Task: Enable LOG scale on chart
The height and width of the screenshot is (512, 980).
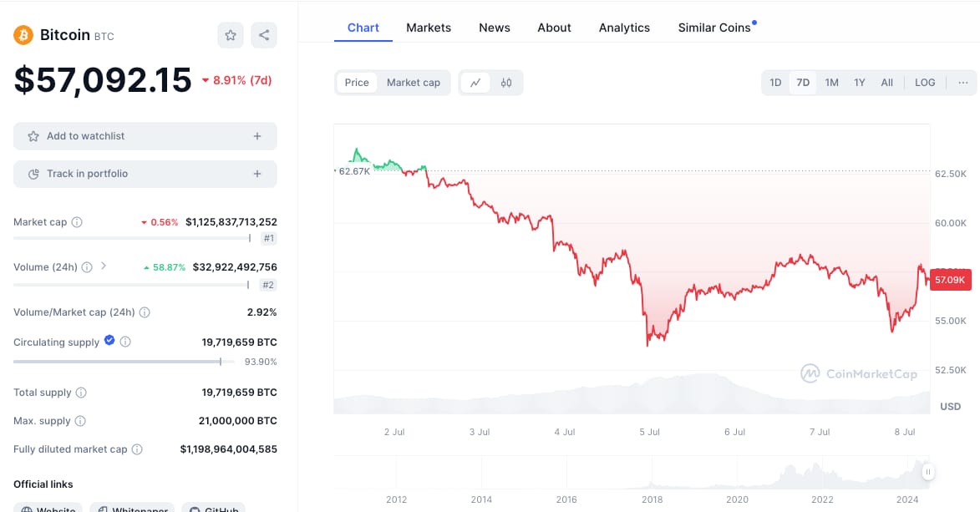Action: 925,83
